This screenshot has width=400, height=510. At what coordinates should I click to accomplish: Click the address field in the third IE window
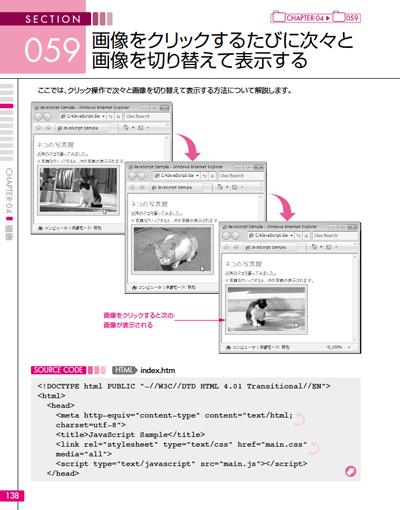pyautogui.click(x=271, y=236)
